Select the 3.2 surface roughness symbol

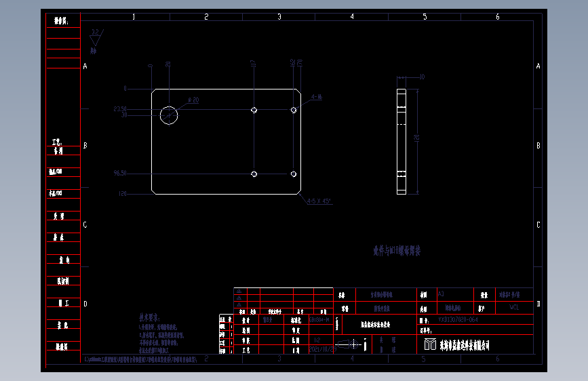tap(96, 37)
